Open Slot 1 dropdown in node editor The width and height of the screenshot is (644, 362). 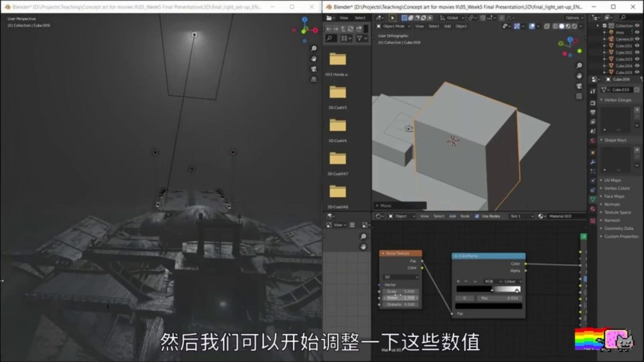(522, 216)
